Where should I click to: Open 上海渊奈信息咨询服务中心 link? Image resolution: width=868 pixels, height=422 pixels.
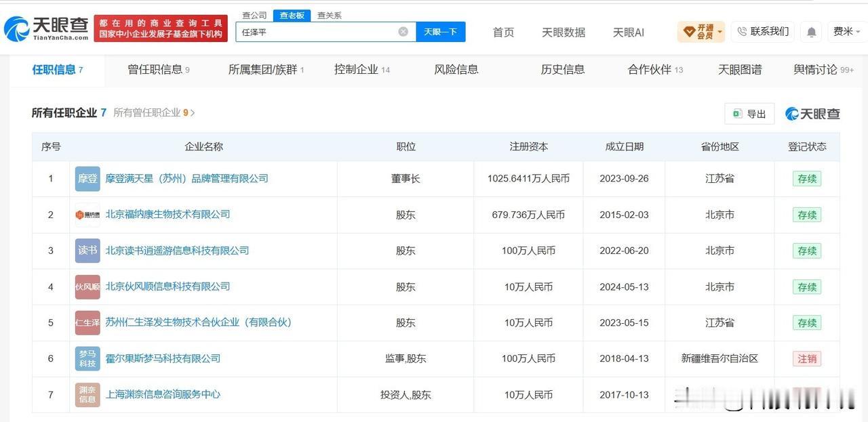coord(163,394)
